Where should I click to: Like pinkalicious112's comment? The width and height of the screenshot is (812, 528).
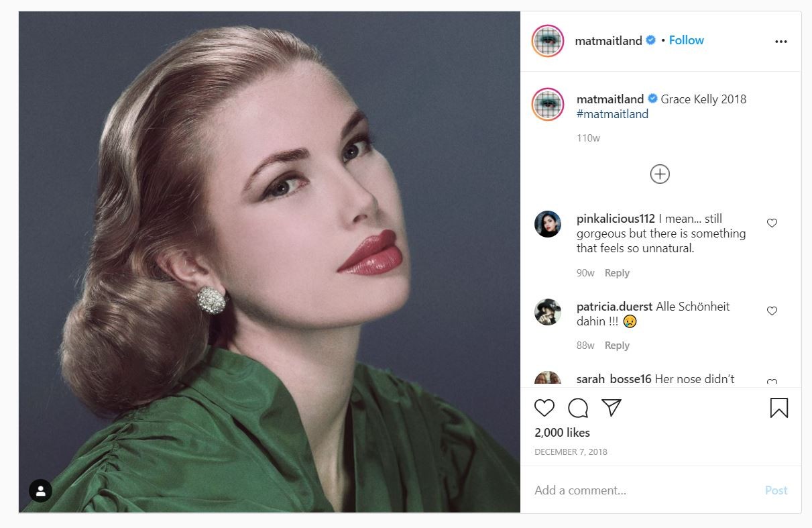pyautogui.click(x=772, y=223)
